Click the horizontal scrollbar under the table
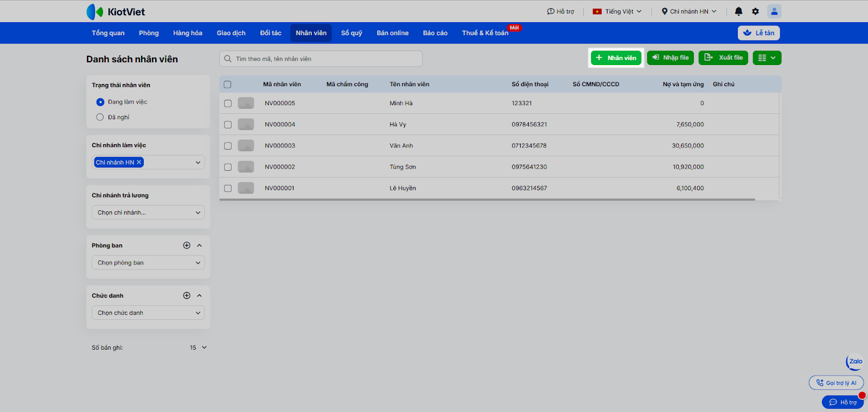868x412 pixels. point(487,199)
